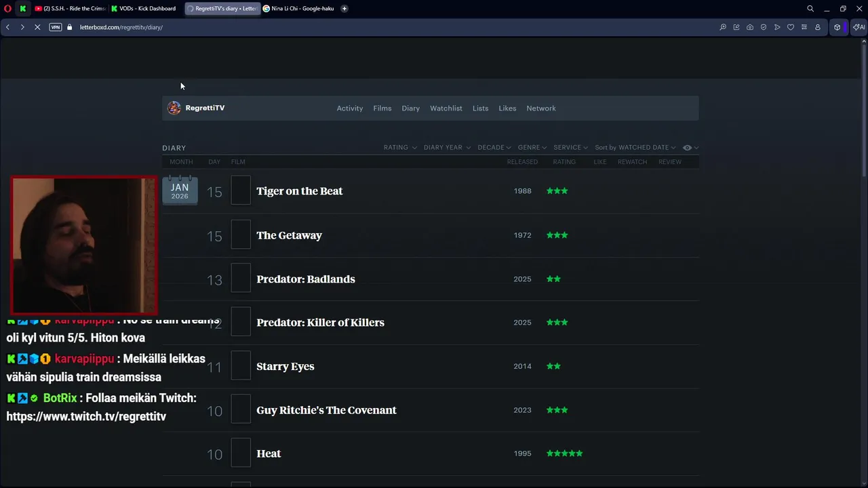Screen dimensions: 868x488
Task: Open the Watchlist profile tab
Action: tap(446, 108)
